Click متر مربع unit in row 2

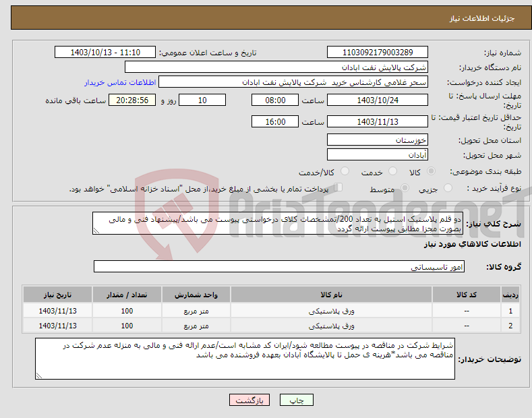[x=196, y=326]
